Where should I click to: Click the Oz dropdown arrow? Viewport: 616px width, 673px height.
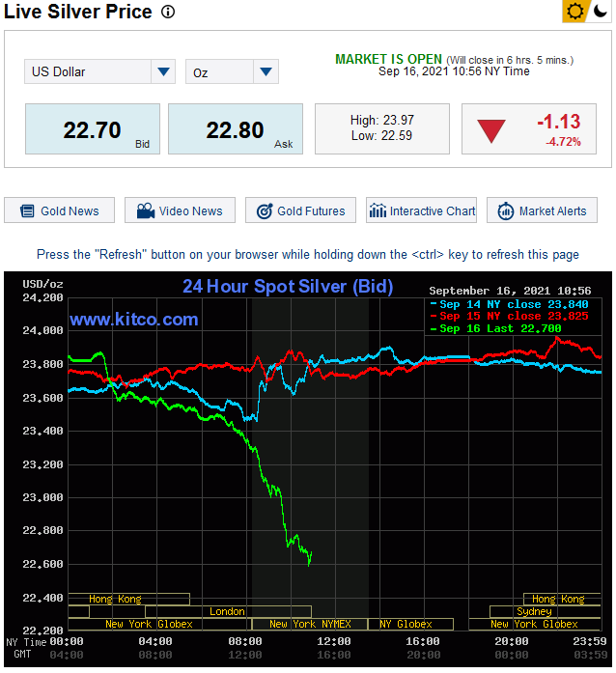click(266, 71)
